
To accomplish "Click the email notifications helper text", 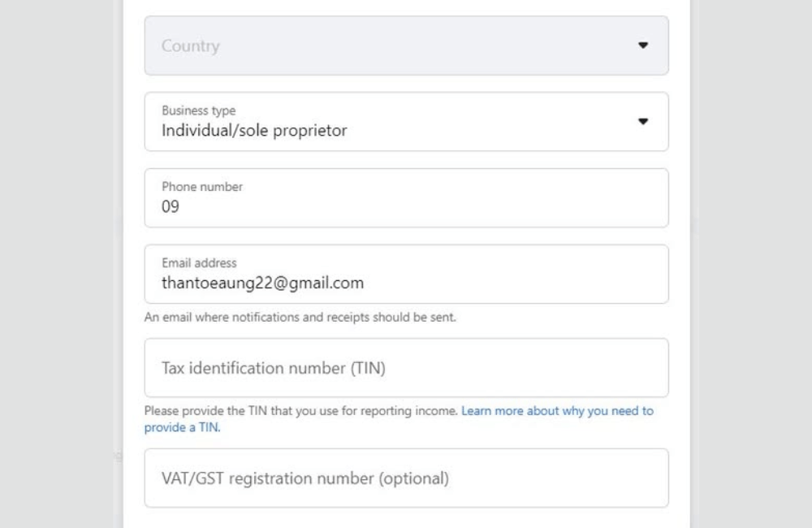I will tap(300, 318).
